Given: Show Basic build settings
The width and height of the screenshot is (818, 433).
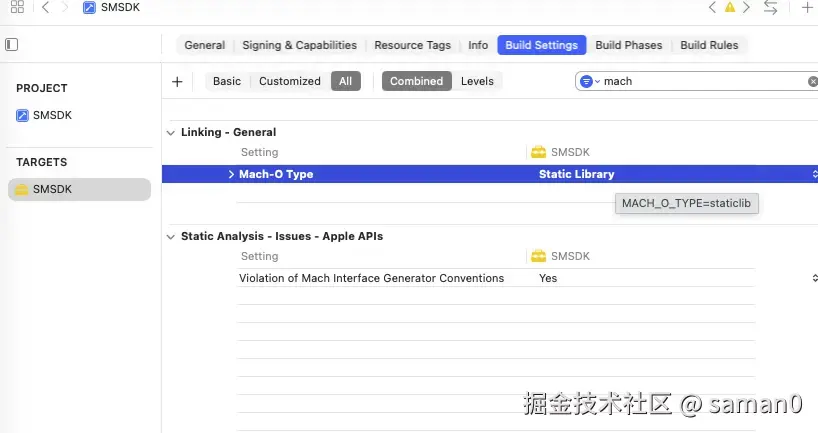Looking at the screenshot, I should (227, 81).
